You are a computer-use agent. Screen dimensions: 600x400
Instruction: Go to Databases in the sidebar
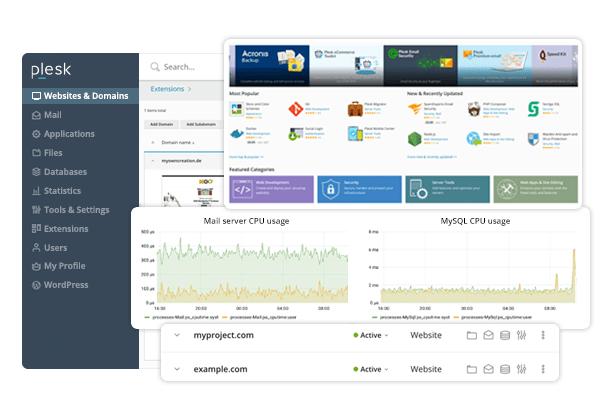coord(70,172)
